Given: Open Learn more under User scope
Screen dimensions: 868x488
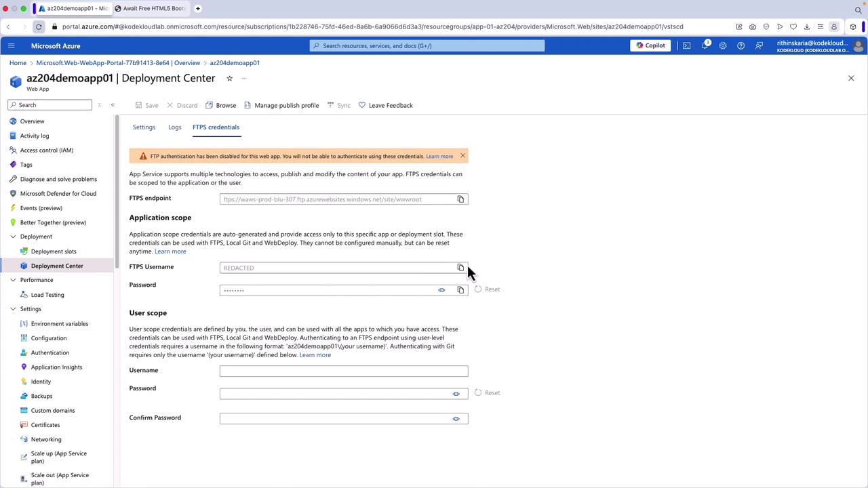Looking at the screenshot, I should pyautogui.click(x=315, y=355).
